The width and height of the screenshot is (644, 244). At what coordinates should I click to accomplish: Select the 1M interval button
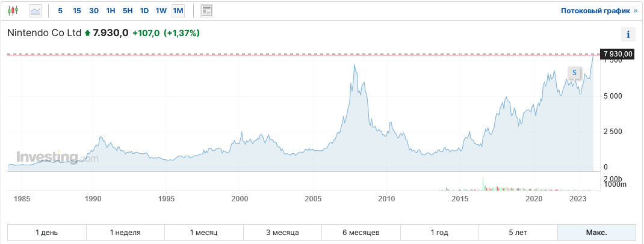click(x=178, y=11)
